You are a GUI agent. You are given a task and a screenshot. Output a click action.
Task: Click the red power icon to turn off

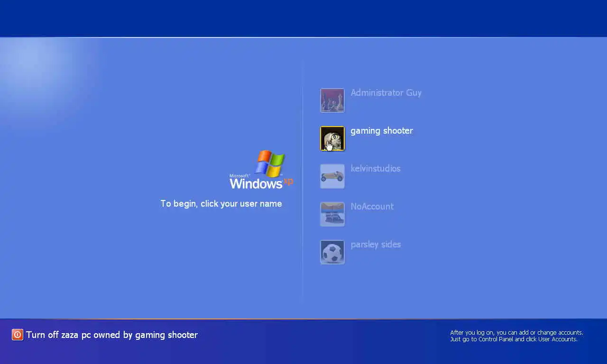point(18,335)
